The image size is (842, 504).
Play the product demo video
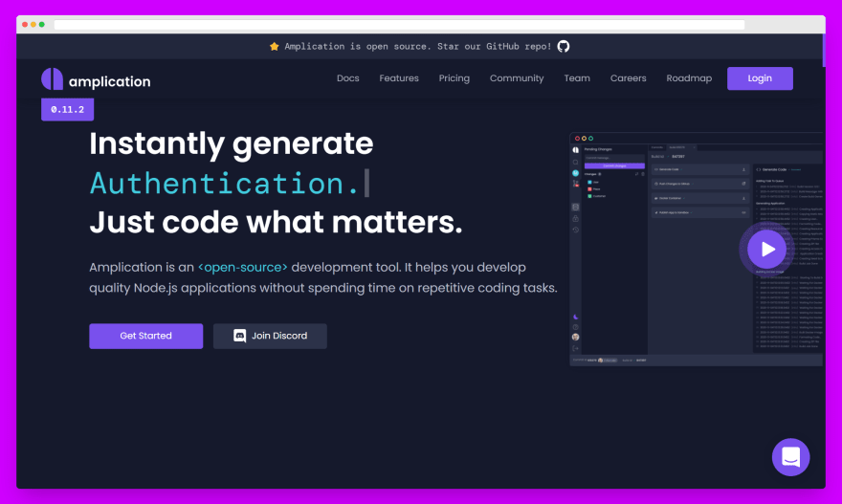(x=766, y=249)
